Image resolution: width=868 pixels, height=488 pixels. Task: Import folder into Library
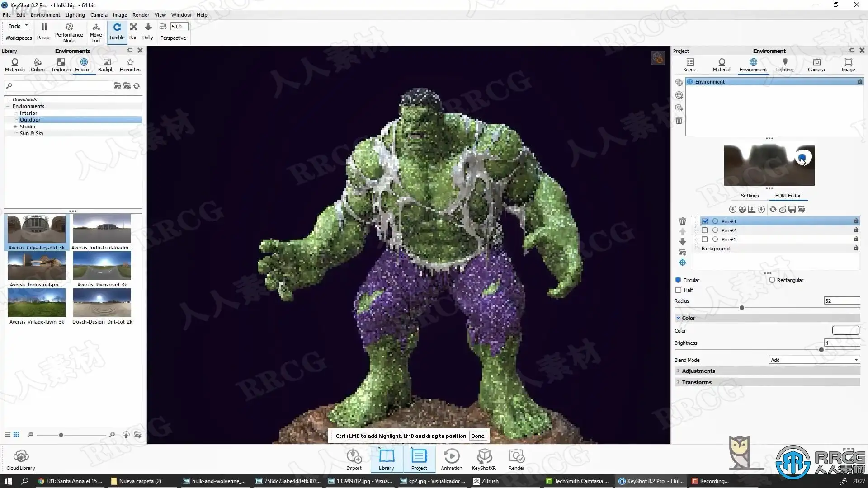point(127,86)
